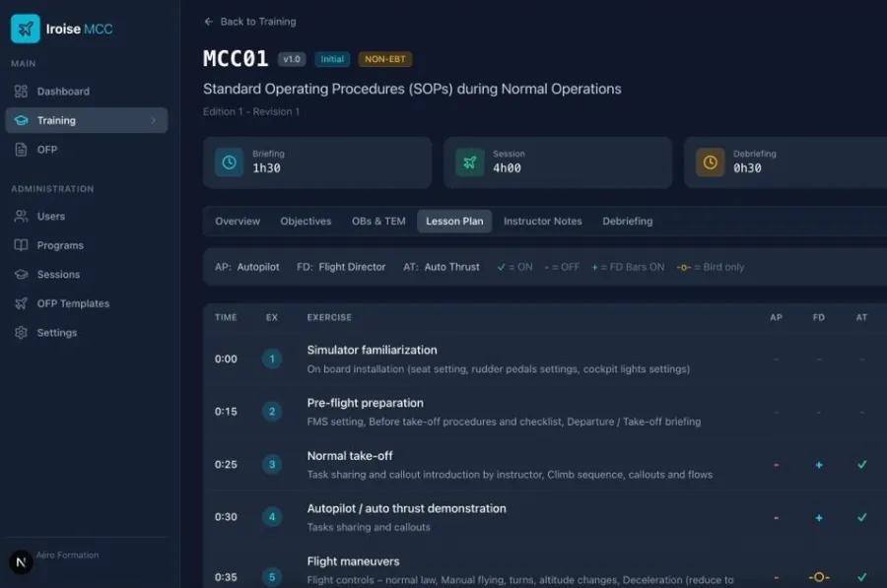Screen dimensions: 887x588
Task: Click the Initial status badge
Action: pos(332,59)
